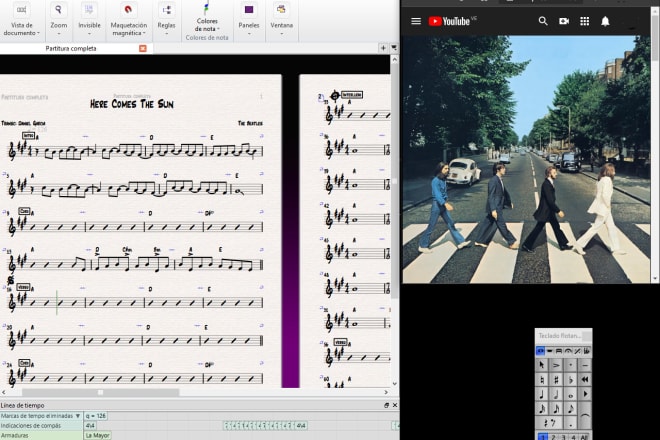Select voice 4 on the keypad
660x440 pixels.
point(573,436)
